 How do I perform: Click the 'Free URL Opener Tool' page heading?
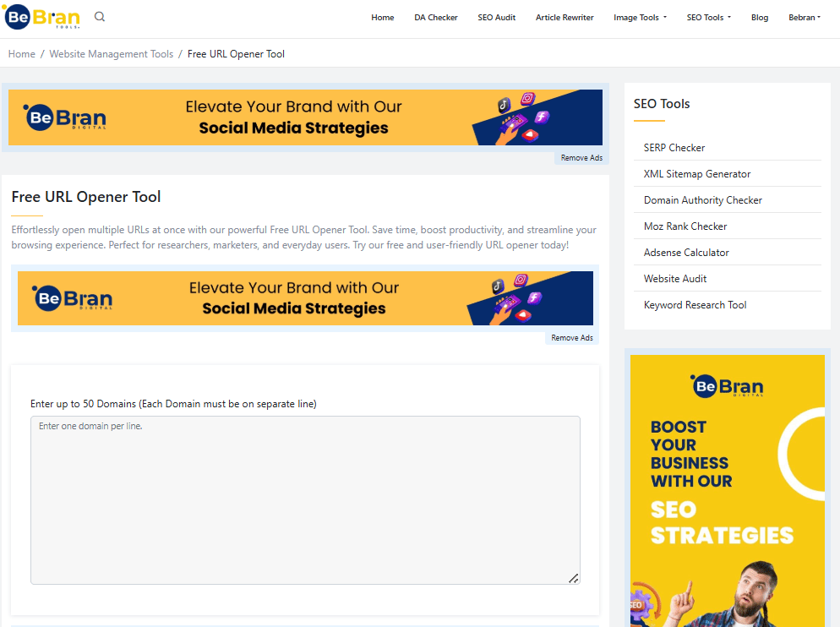(85, 197)
